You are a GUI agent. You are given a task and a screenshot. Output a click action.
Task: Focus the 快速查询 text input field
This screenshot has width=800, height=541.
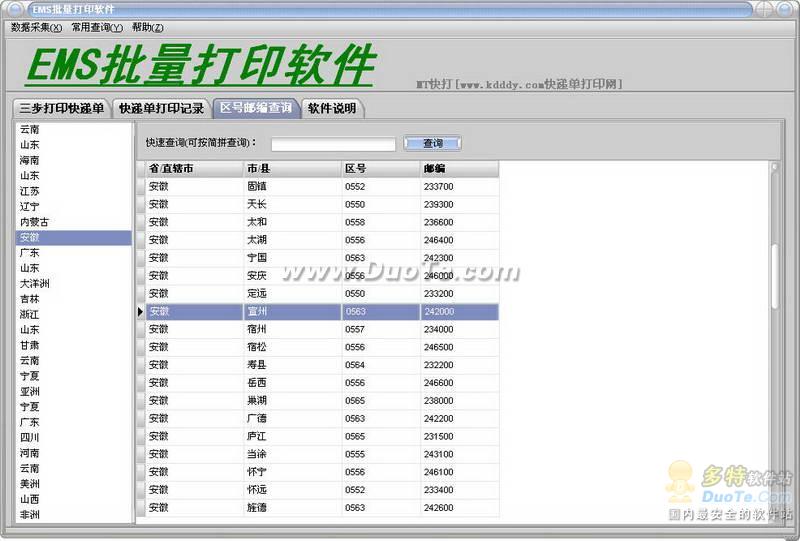[333, 144]
